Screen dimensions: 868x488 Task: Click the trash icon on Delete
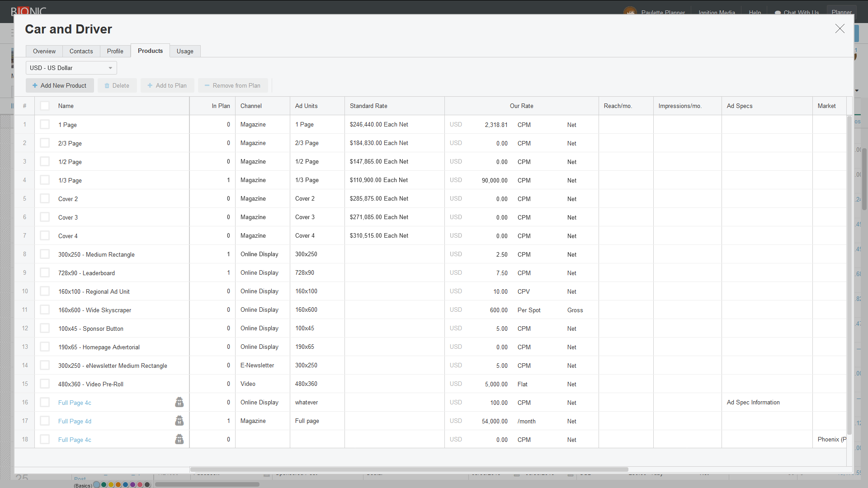(x=107, y=85)
